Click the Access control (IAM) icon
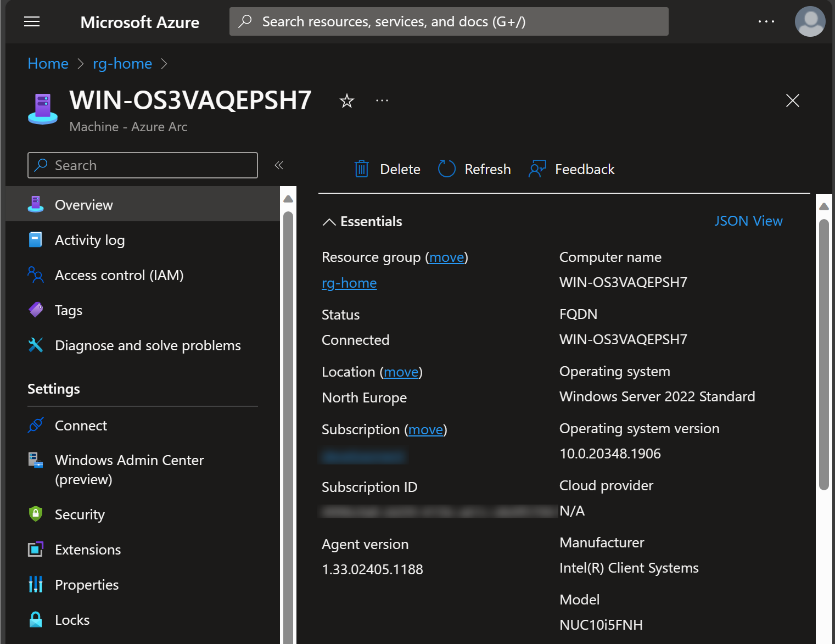This screenshot has width=835, height=644. tap(36, 275)
